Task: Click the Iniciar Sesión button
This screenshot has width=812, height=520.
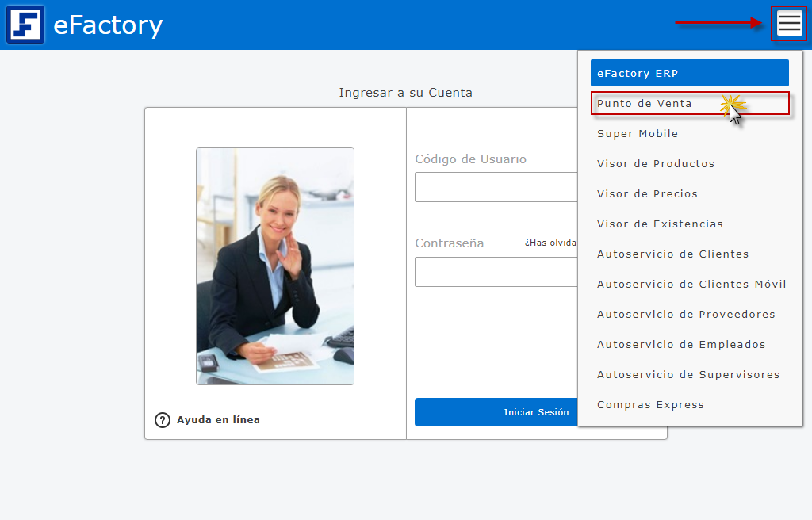Action: tap(496, 412)
